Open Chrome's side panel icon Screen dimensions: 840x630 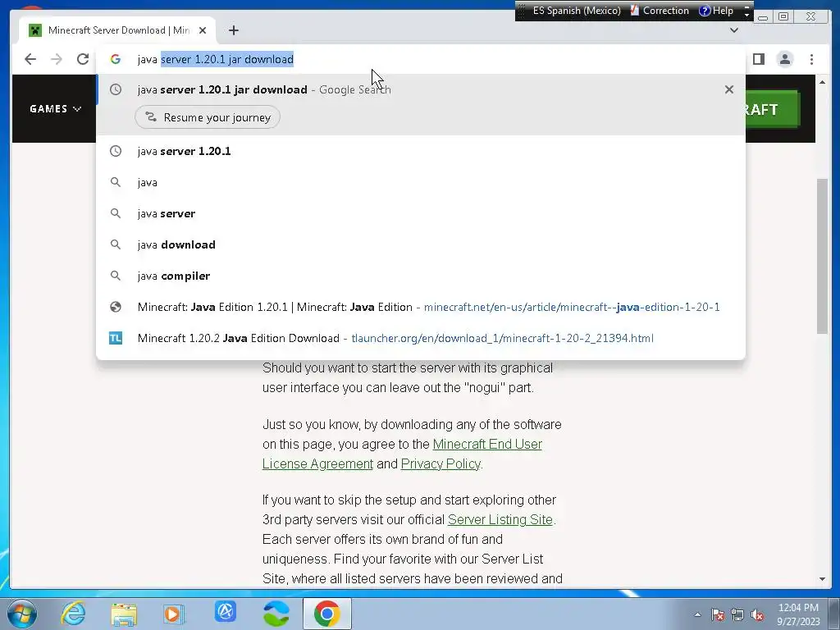[759, 59]
